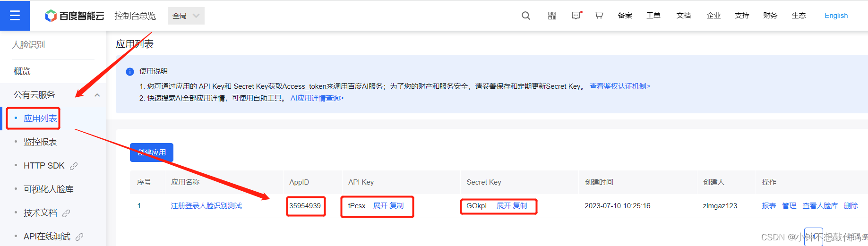Collapse the 公有云服务 section
The width and height of the screenshot is (868, 246).
97,95
